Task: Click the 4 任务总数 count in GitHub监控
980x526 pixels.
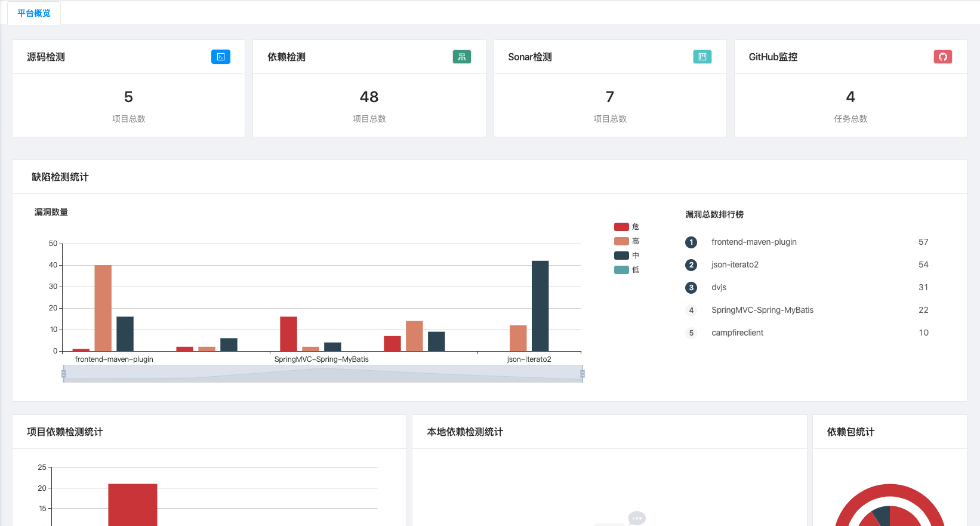Action: 850,97
